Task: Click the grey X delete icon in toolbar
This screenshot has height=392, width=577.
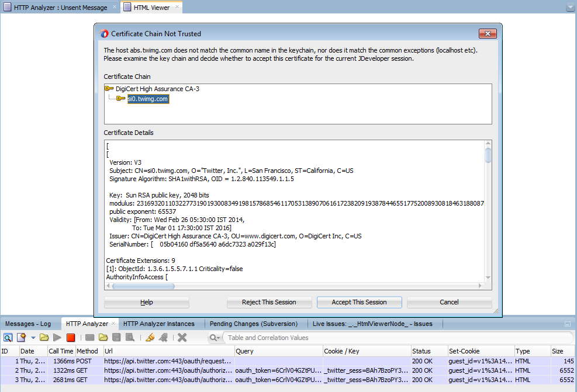Action: pyautogui.click(x=182, y=337)
